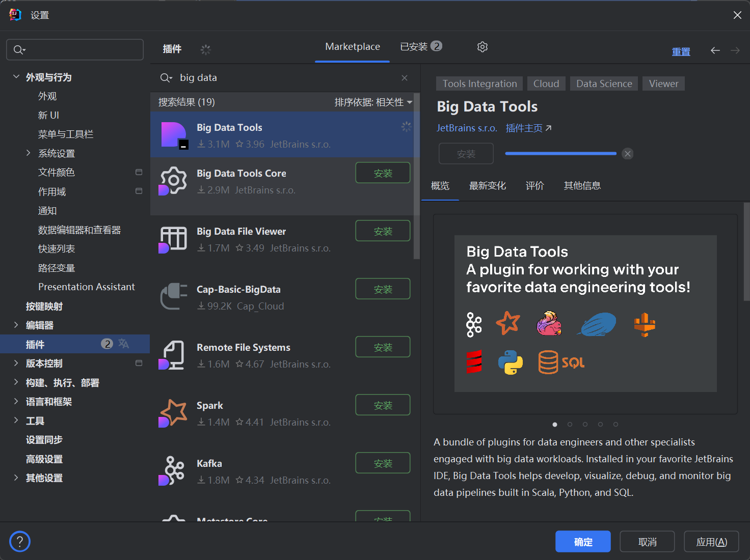This screenshot has width=750, height=560.
Task: Open the 评价 tab
Action: click(535, 186)
